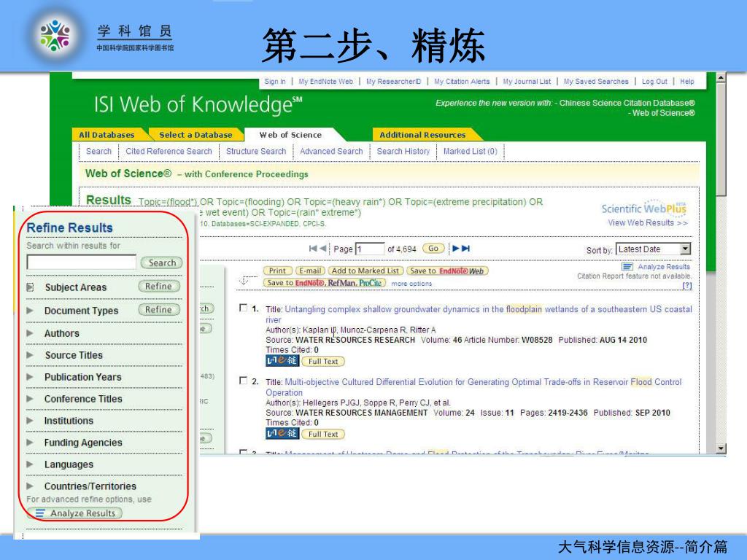The width and height of the screenshot is (747, 560).
Task: Click the Print button
Action: click(x=277, y=271)
